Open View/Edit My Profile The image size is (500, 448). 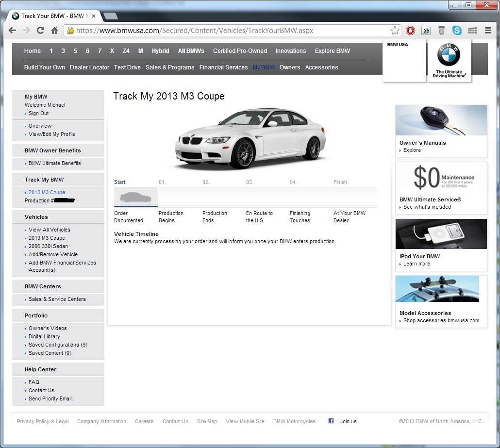point(52,134)
